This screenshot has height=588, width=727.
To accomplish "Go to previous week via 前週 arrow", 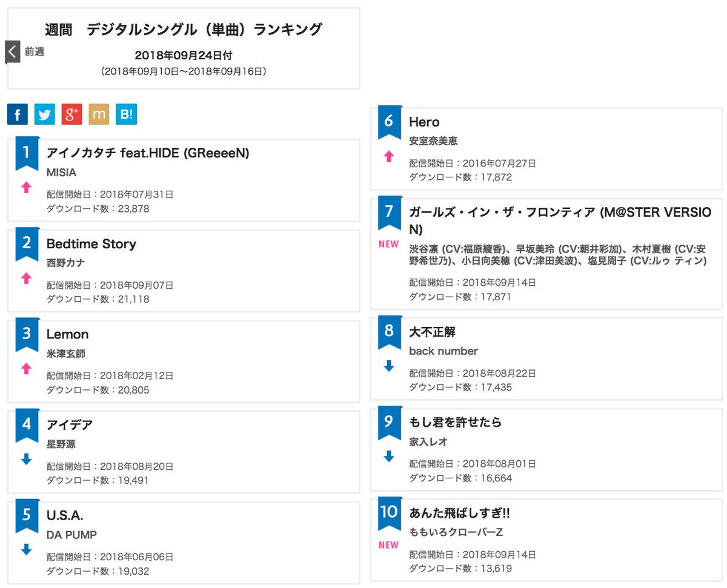I will [x=13, y=52].
